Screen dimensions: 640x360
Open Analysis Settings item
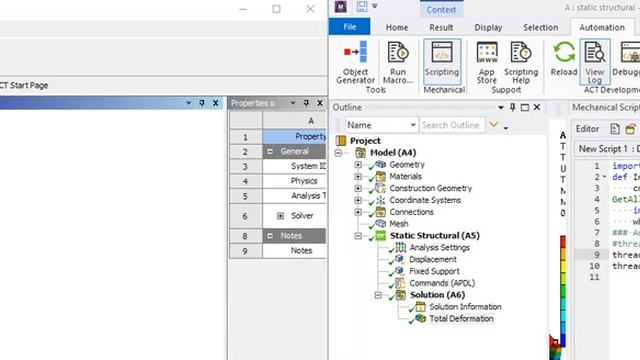pos(440,247)
